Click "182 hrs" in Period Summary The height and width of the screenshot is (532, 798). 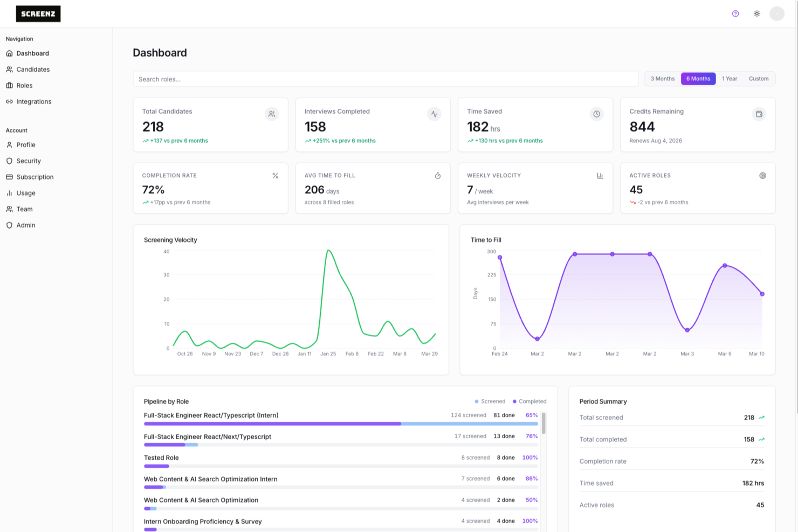coord(753,483)
